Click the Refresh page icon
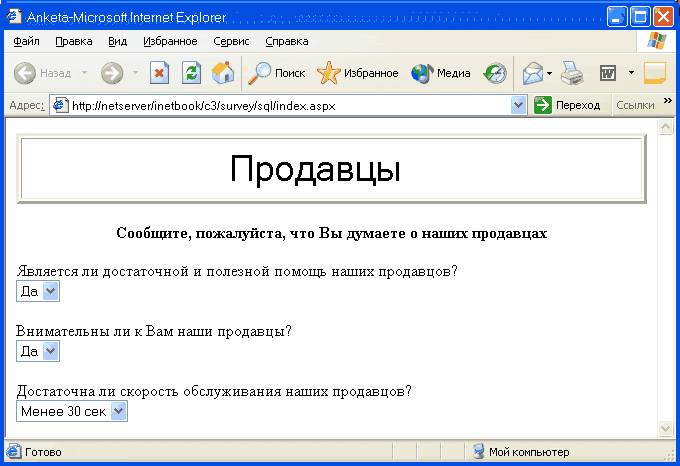 191,72
